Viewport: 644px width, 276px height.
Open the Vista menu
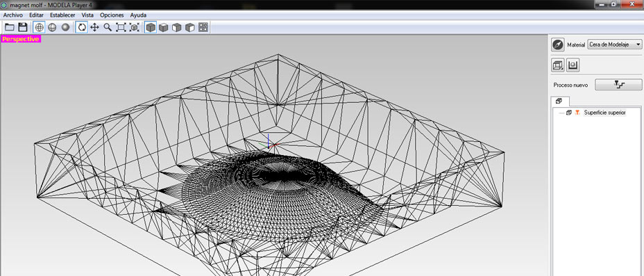pyautogui.click(x=87, y=15)
